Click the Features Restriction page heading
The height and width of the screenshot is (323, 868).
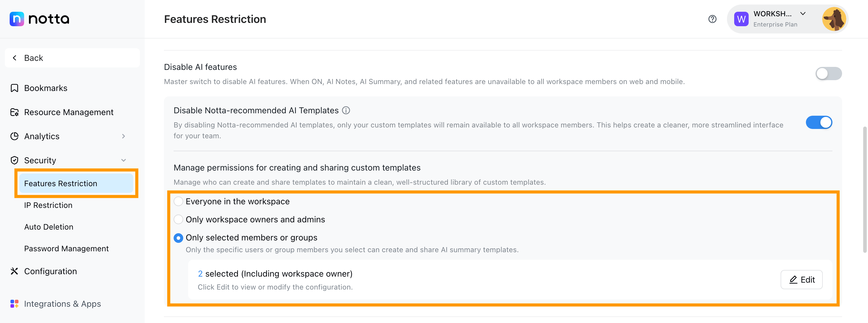(x=215, y=19)
